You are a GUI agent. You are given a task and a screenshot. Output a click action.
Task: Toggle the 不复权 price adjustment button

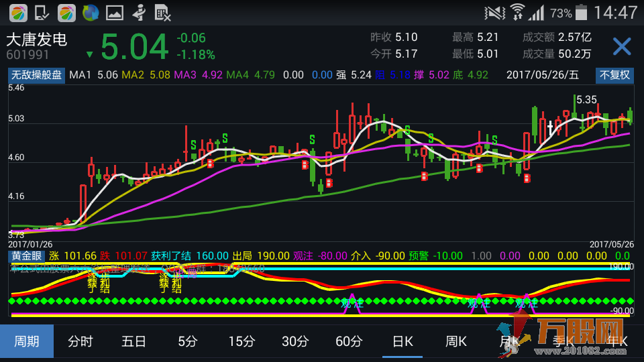615,75
